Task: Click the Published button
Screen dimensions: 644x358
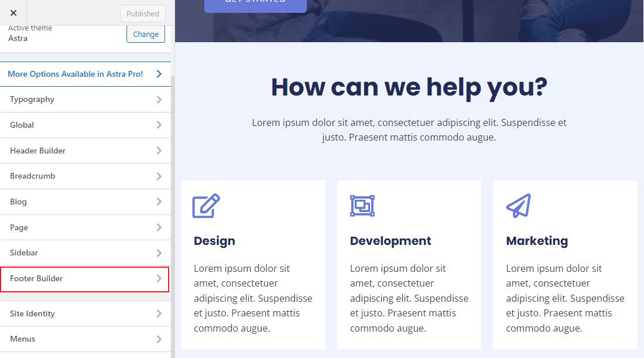Action: point(142,13)
